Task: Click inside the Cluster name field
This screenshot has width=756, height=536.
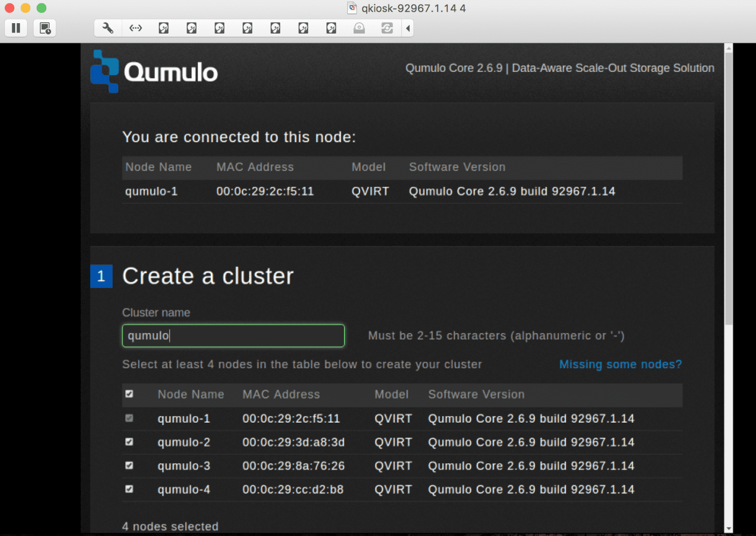Action: coord(233,336)
